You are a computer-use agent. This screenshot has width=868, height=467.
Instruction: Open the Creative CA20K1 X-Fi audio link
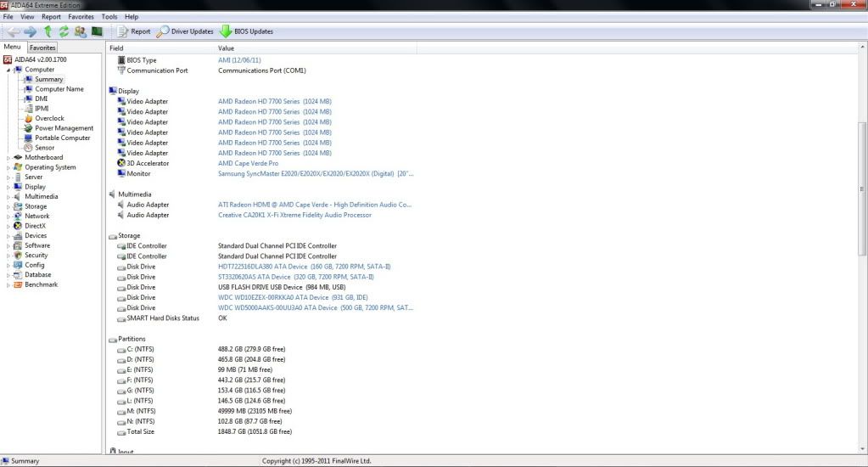pyautogui.click(x=294, y=215)
